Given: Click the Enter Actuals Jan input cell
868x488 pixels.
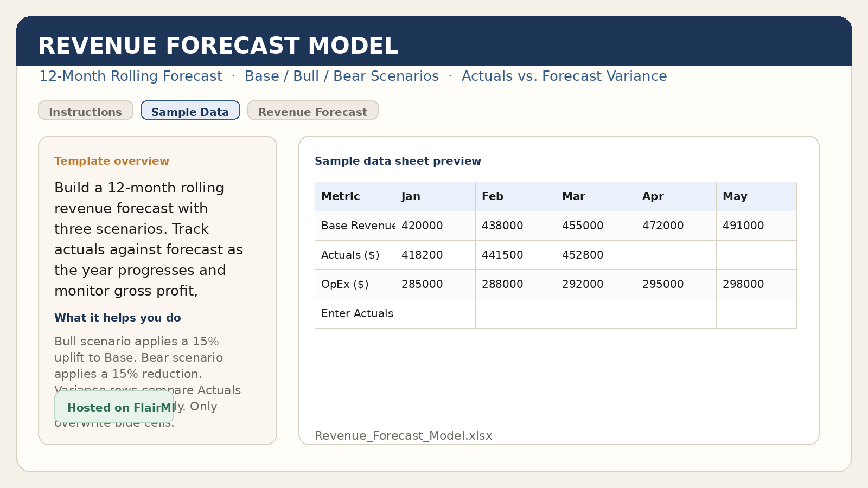Looking at the screenshot, I should (x=435, y=313).
